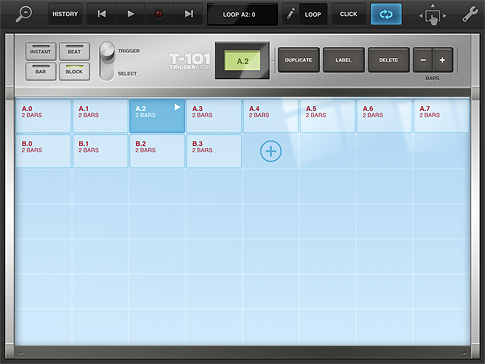The image size is (485, 364).
Task: Select block B.1 in the grid
Action: 100,151
